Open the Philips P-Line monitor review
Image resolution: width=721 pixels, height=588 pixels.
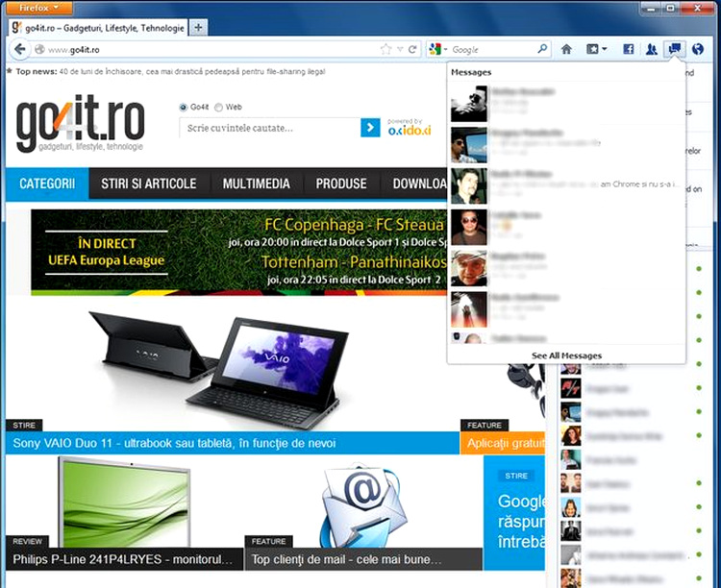coord(123,559)
